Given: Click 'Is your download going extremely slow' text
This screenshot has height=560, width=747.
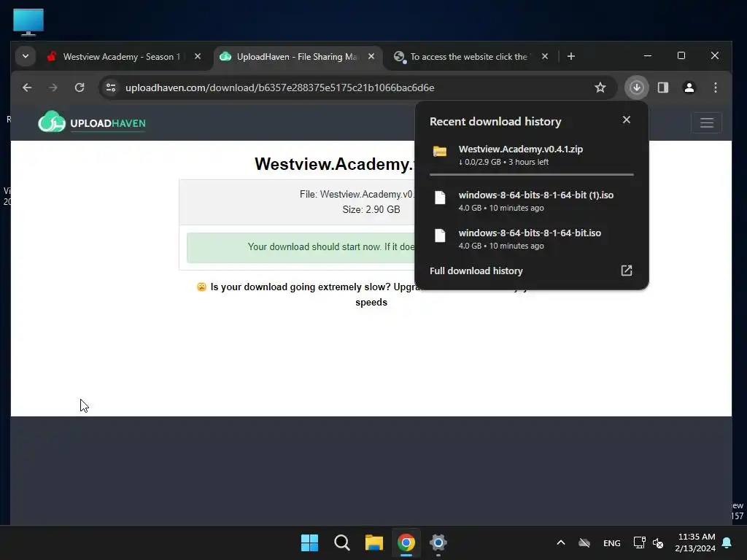Looking at the screenshot, I should 300,287.
